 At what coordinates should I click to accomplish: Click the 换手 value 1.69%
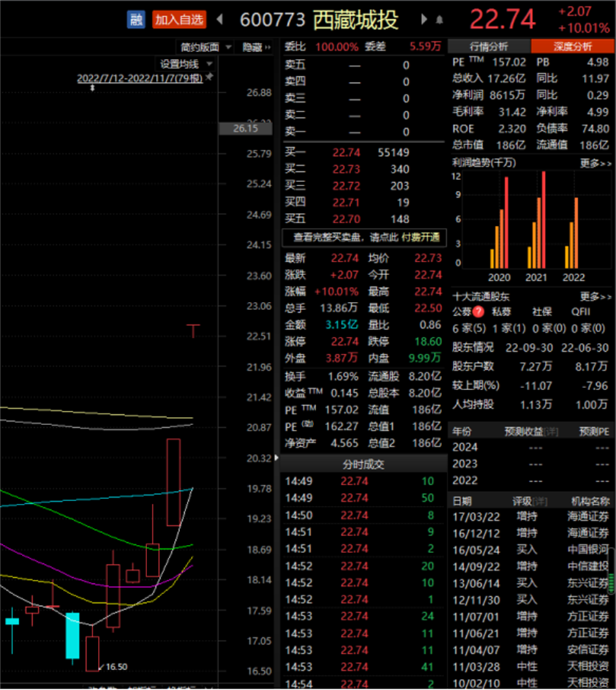pyautogui.click(x=343, y=376)
